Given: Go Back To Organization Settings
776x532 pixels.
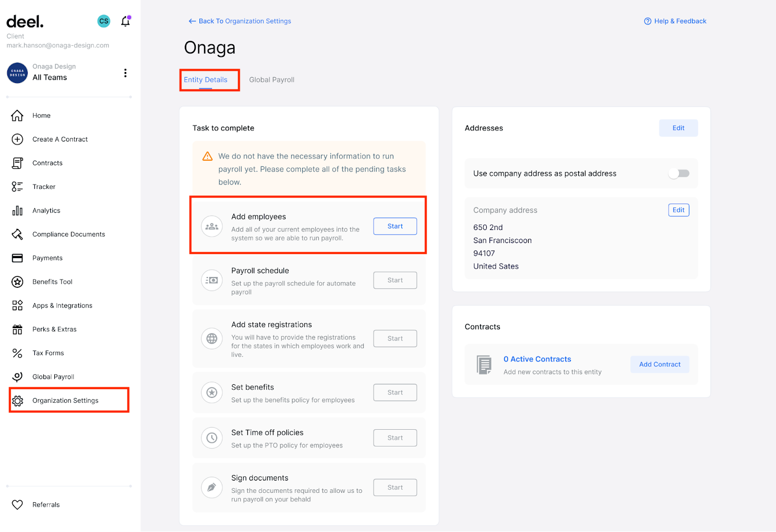Looking at the screenshot, I should tap(240, 21).
